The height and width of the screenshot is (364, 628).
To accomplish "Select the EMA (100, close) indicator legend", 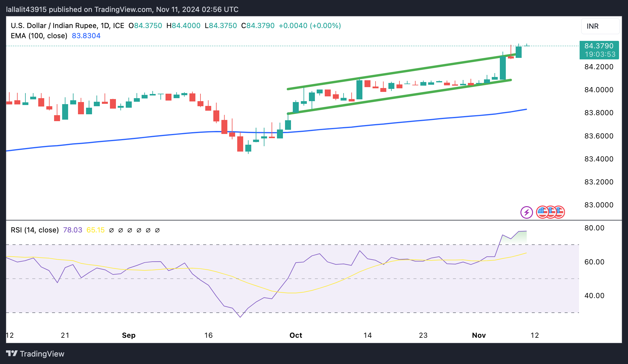I will [x=39, y=36].
